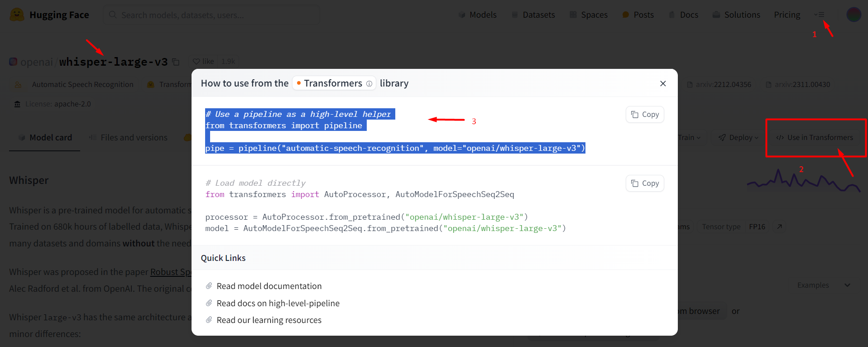
Task: Click the pipe = pipeline(...) code line
Action: click(x=395, y=148)
